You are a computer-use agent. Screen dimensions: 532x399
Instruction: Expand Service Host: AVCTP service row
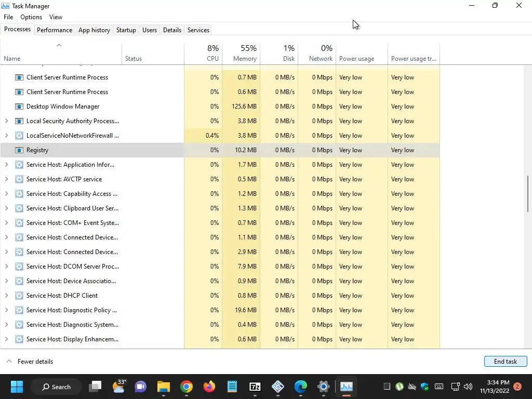pos(6,179)
